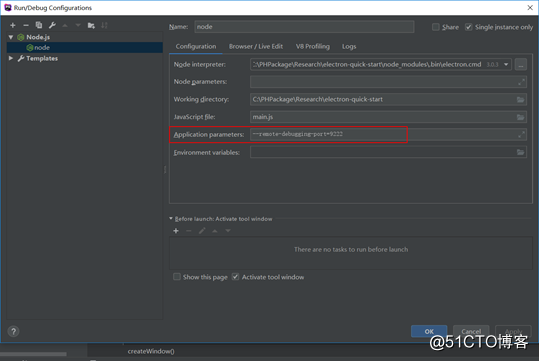Open the help question-mark button
The image size is (539, 361).
point(13,331)
